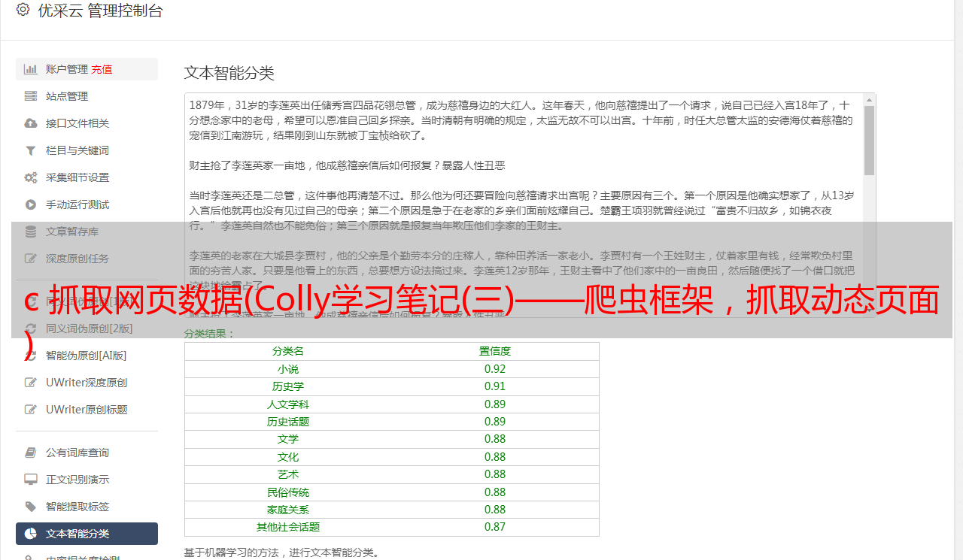This screenshot has width=963, height=560.
Task: Go to UWriter深度原创 menu item
Action: (86, 383)
